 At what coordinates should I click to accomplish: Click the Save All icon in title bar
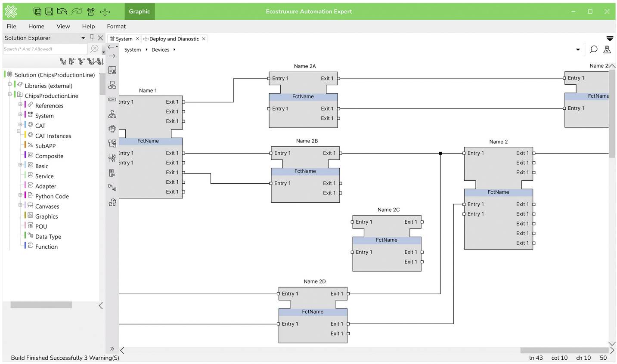coord(37,12)
